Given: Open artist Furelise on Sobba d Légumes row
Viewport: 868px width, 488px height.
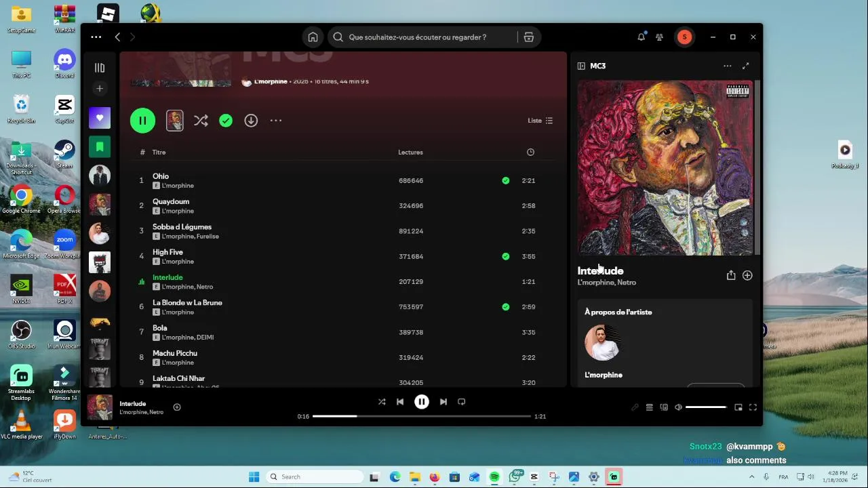Looking at the screenshot, I should pos(208,237).
